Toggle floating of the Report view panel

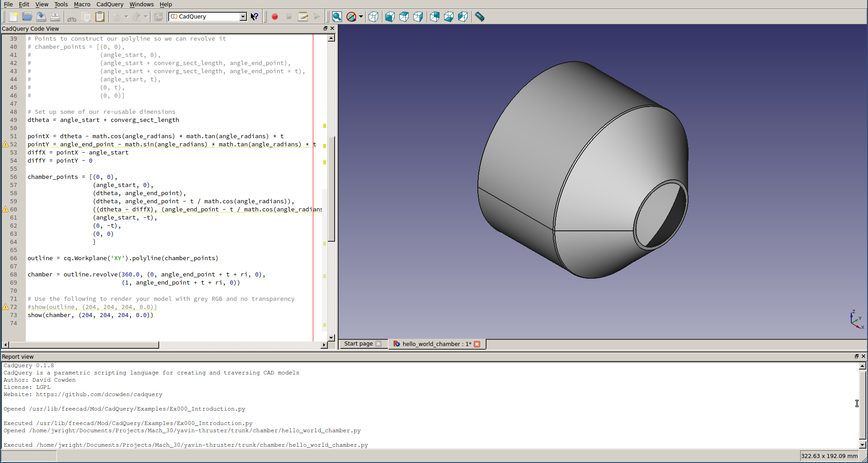coord(856,356)
